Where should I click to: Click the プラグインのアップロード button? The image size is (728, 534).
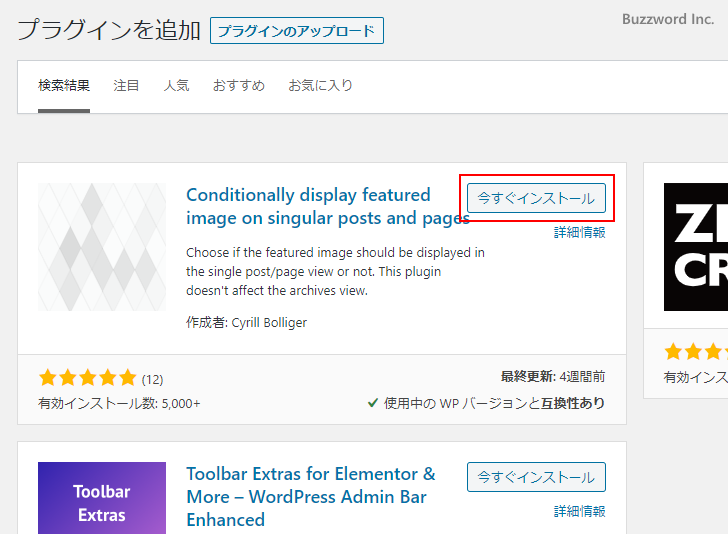[297, 31]
